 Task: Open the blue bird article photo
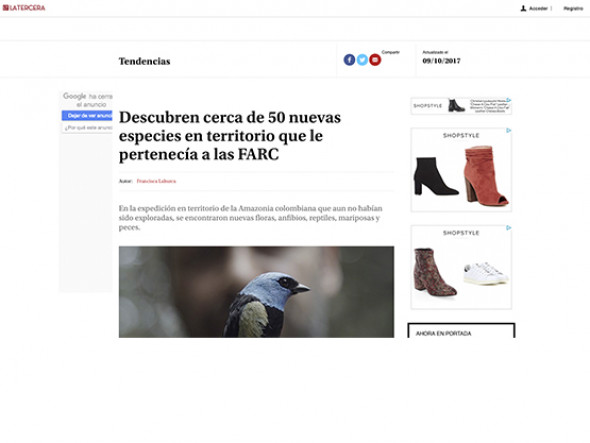pos(256,292)
